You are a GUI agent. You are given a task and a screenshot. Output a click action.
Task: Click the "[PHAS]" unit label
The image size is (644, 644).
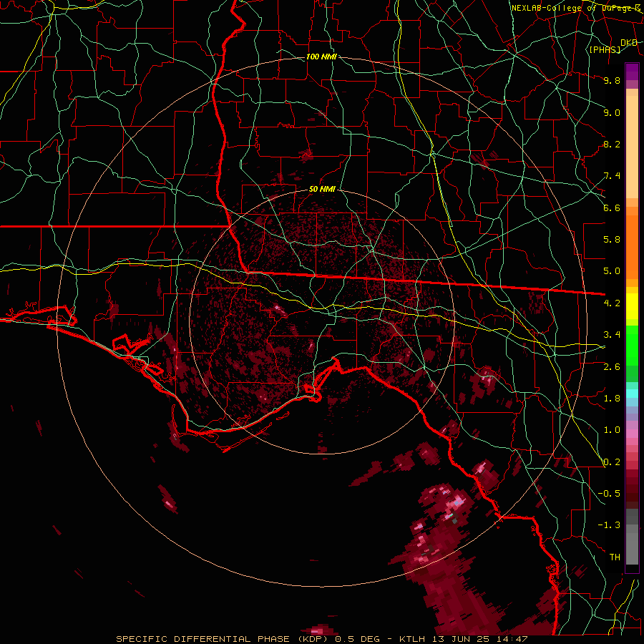[605, 49]
